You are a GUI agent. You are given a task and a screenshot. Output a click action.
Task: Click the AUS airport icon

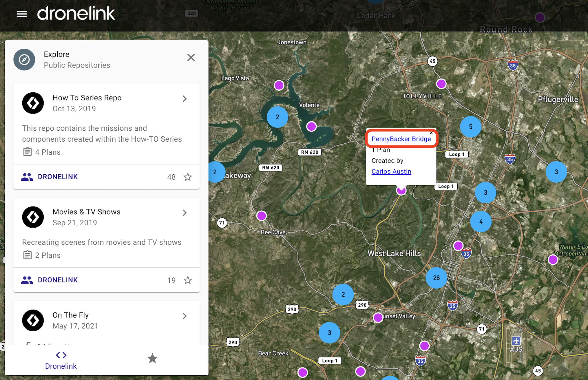tap(516, 341)
